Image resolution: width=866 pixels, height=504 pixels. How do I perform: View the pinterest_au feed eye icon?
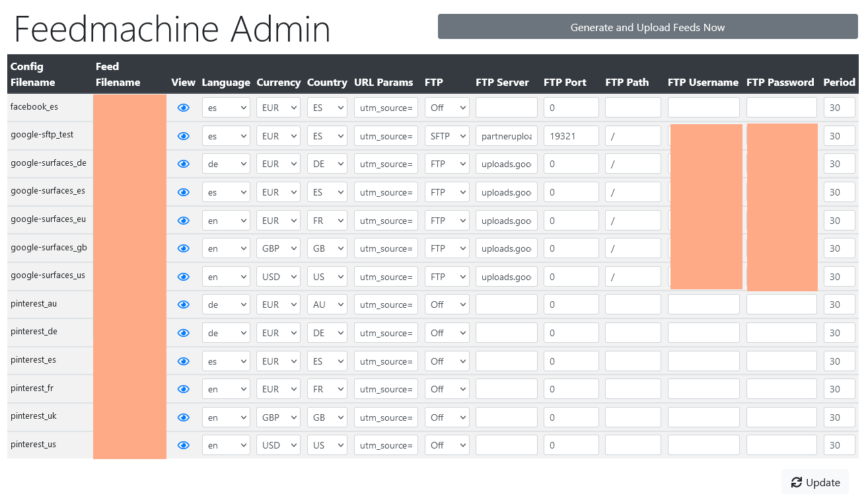[184, 305]
